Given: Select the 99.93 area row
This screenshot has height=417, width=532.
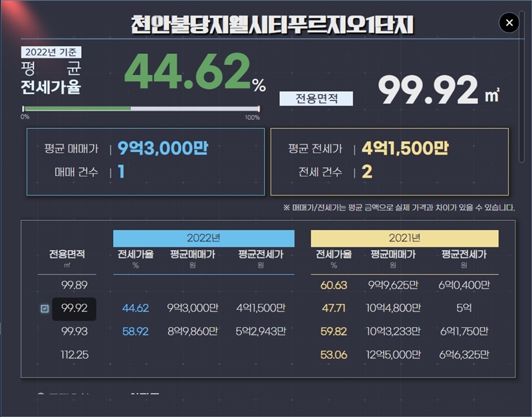Looking at the screenshot, I should tap(75, 331).
